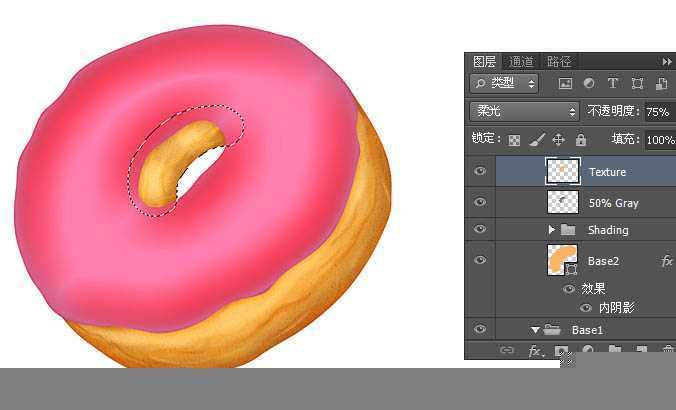The image size is (676, 410).
Task: Filter layers by type (T) icon
Action: [613, 83]
